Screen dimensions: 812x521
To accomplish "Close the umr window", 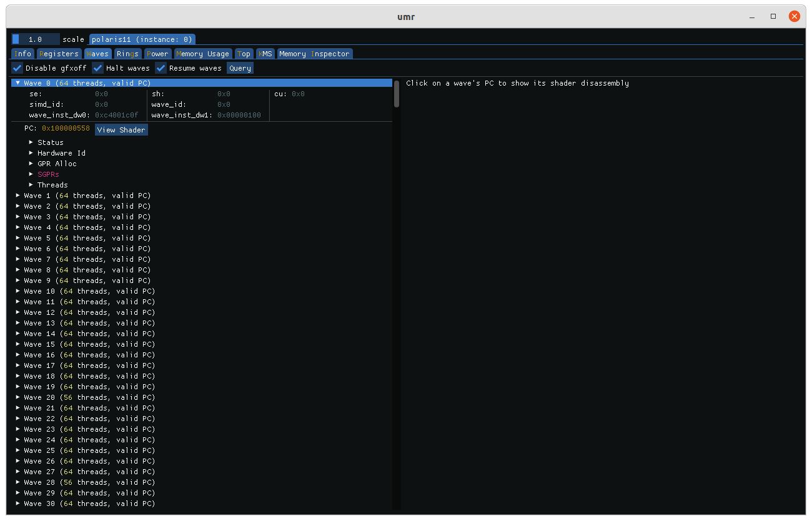I will coord(795,16).
